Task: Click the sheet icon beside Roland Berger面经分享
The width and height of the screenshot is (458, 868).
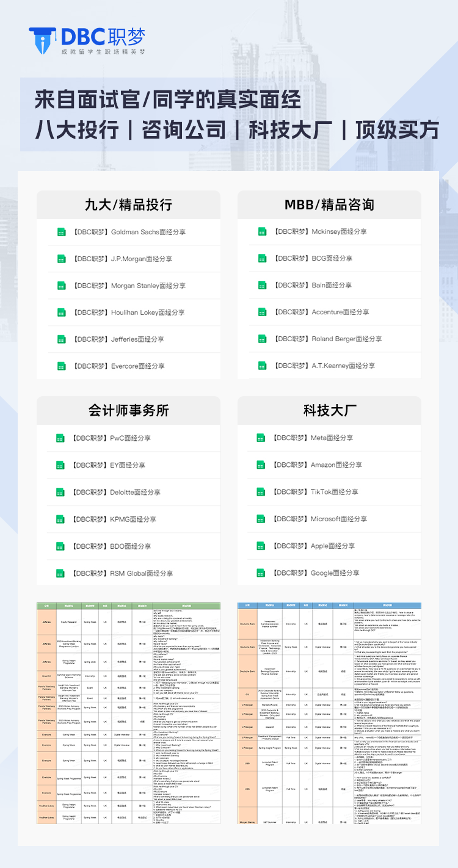Action: (x=262, y=339)
